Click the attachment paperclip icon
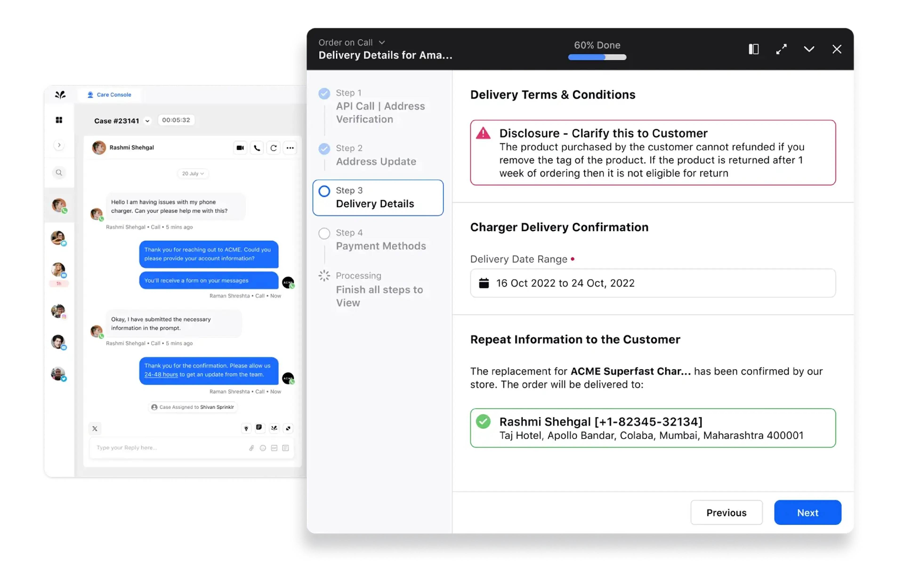Screen dimensions: 904x588 coord(251,448)
